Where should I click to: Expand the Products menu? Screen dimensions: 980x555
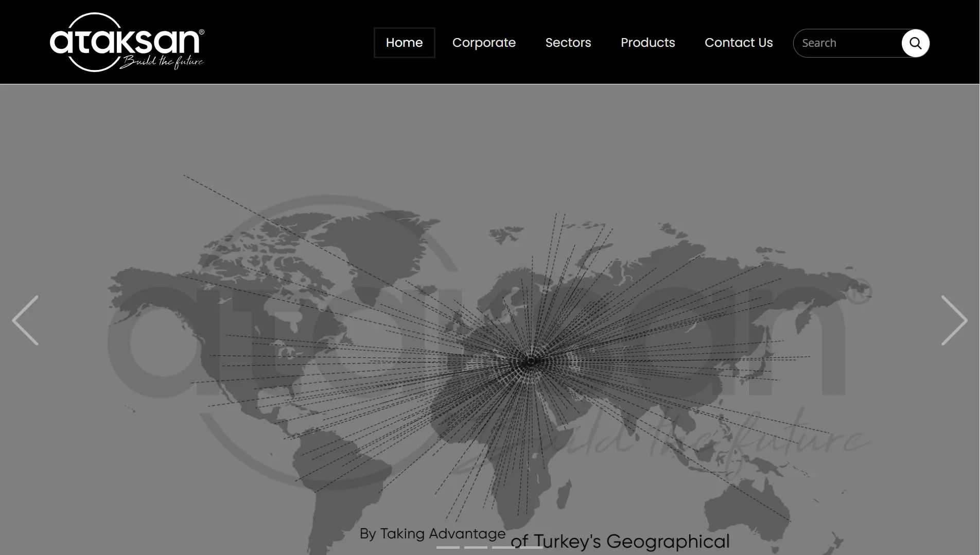point(647,43)
